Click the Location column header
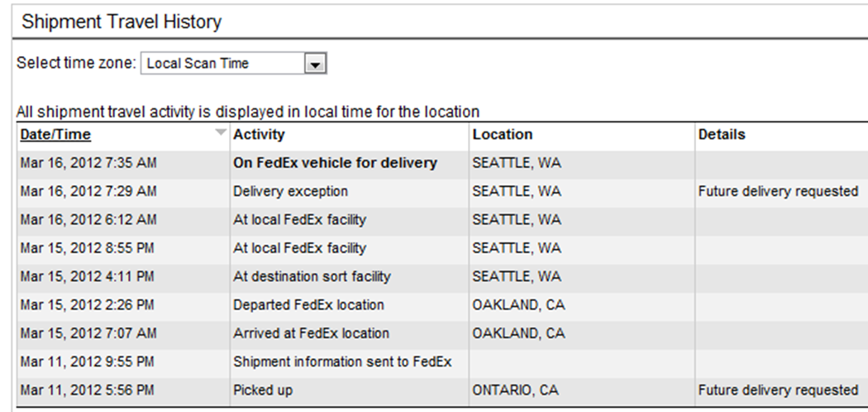 coord(503,135)
